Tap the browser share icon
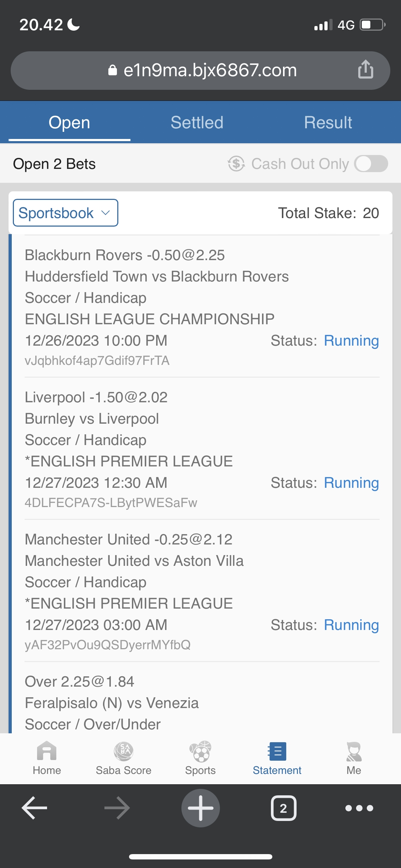Image resolution: width=401 pixels, height=868 pixels. click(x=366, y=69)
